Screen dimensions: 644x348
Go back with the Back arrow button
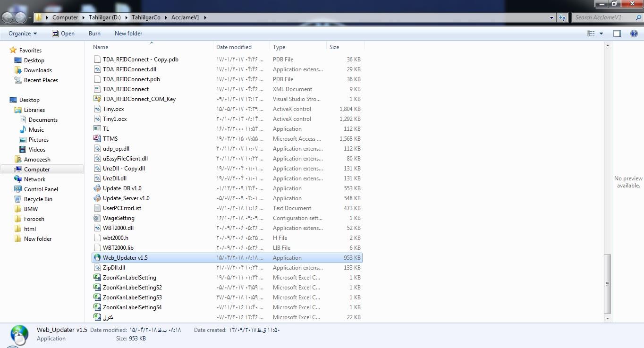pos(8,17)
